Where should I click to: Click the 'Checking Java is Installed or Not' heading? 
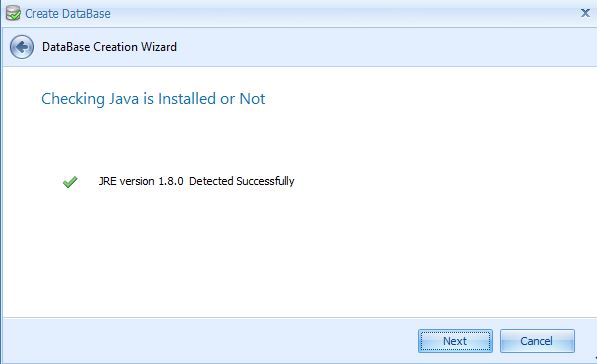[153, 99]
